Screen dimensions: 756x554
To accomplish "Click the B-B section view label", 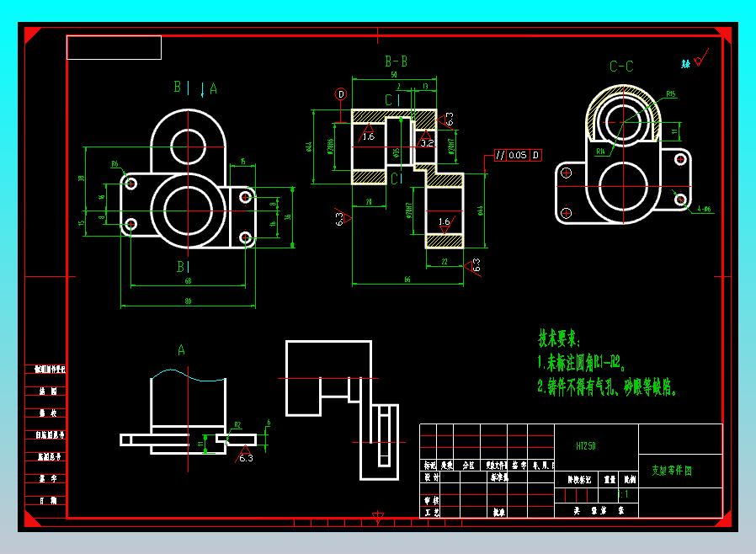I will pos(397,61).
